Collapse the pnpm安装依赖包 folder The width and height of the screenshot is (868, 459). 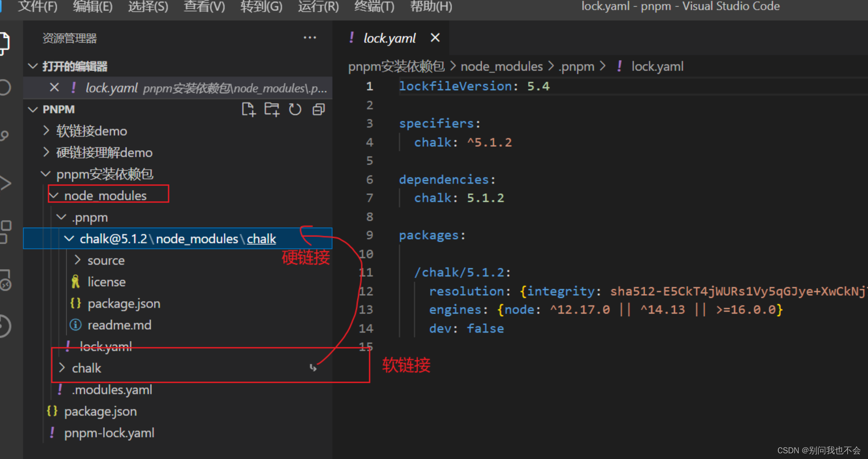pyautogui.click(x=46, y=174)
